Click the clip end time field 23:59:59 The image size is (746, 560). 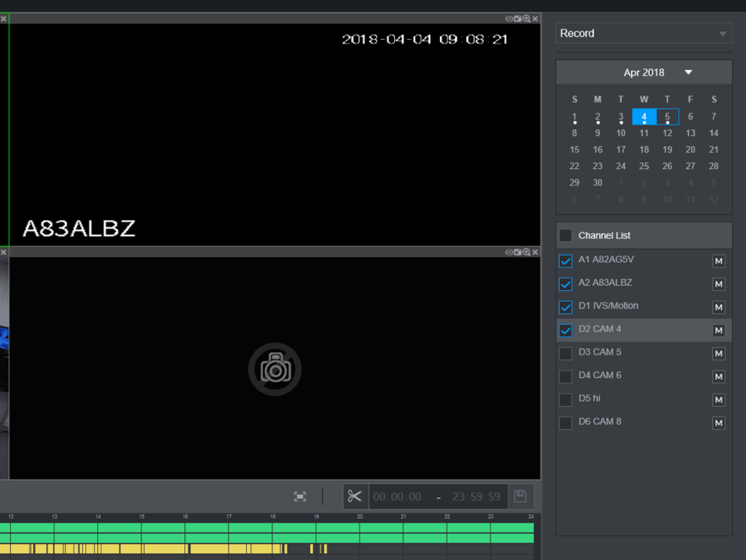[x=476, y=497]
